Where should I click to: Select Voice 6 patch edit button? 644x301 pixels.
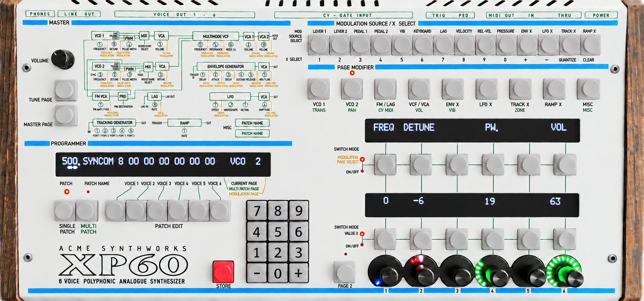pos(220,210)
